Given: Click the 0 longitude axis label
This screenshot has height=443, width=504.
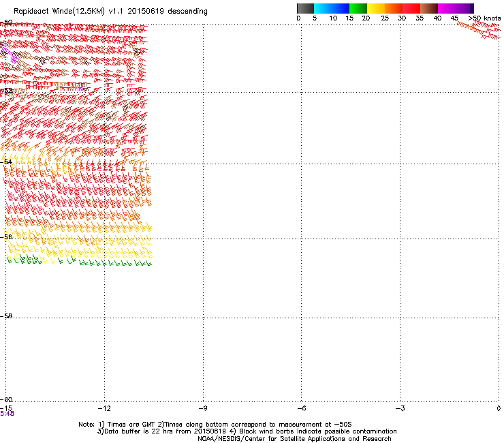Looking at the screenshot, I should tap(499, 408).
